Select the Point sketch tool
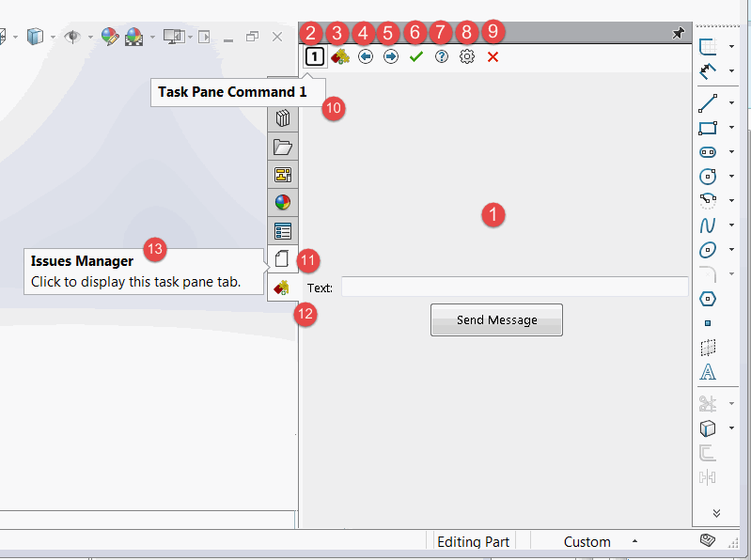The width and height of the screenshot is (751, 560). click(x=708, y=323)
